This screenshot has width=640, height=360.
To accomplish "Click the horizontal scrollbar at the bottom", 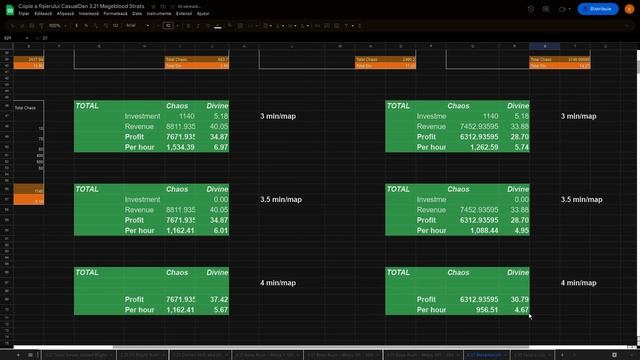I will point(320,347).
